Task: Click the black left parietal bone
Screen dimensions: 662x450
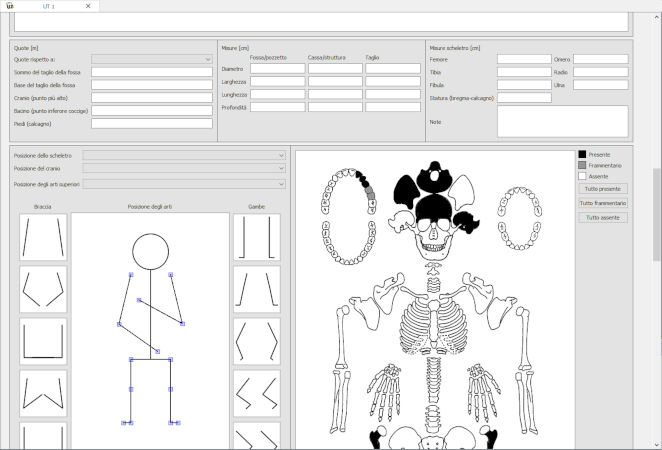Action: click(406, 191)
